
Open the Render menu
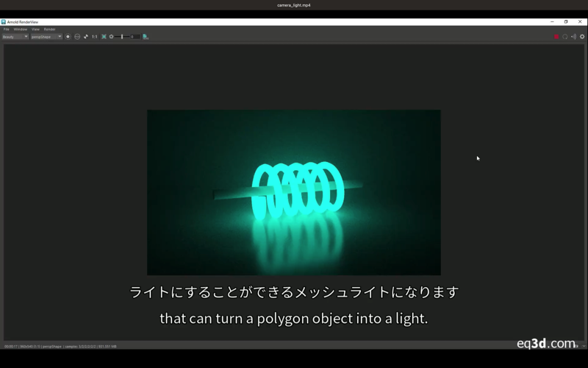point(49,29)
